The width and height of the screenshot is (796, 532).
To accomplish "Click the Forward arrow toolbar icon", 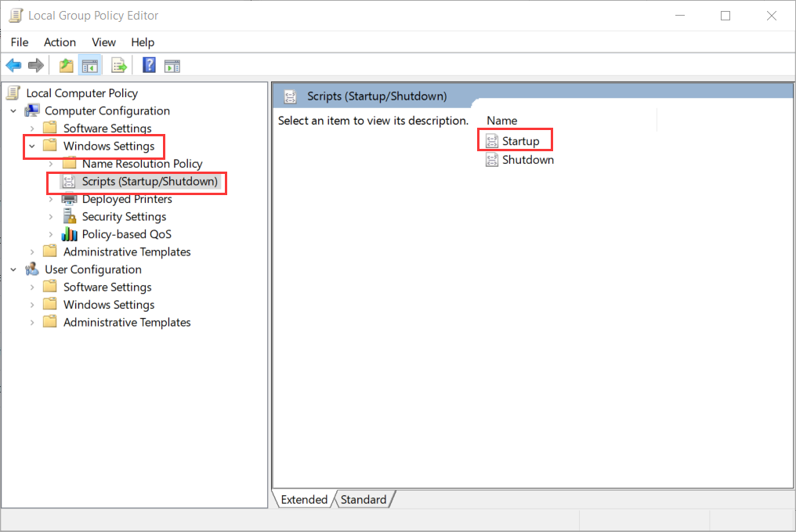I will 35,66.
